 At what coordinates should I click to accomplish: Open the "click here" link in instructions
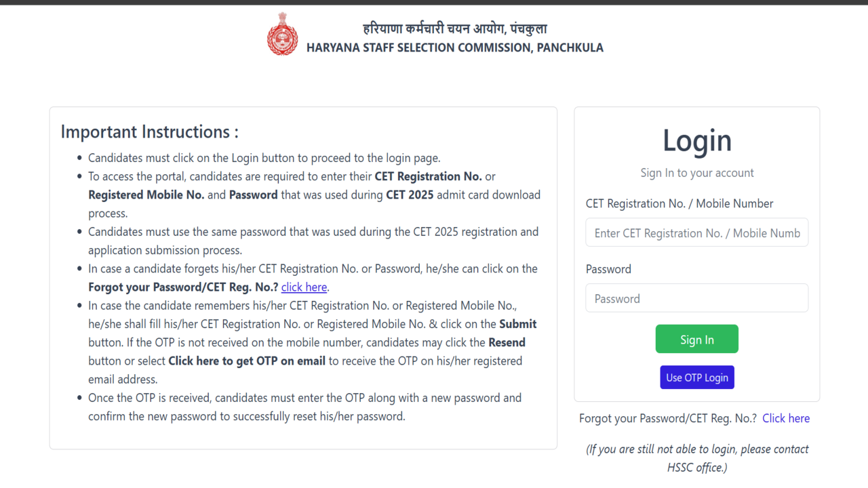[304, 287]
